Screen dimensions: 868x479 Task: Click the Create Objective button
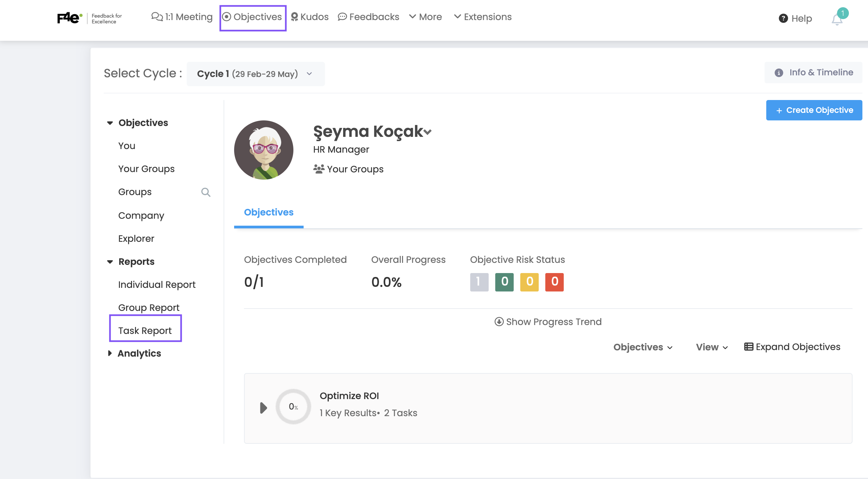(814, 110)
